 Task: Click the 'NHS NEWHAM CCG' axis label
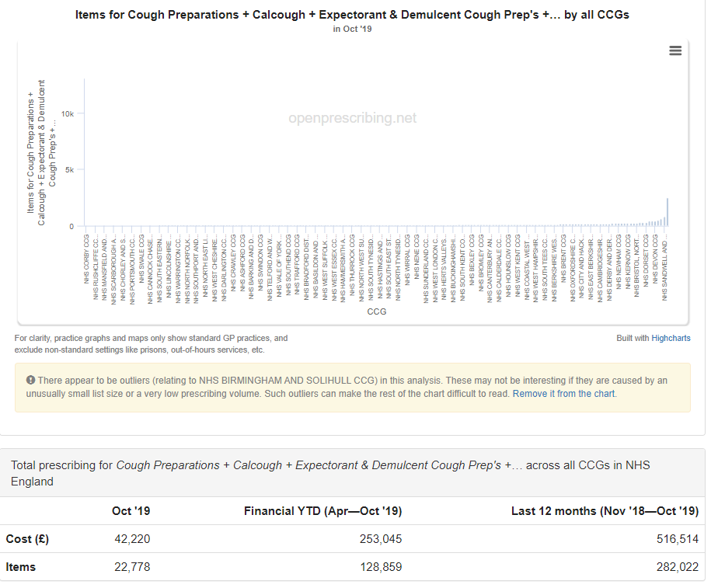coord(619,262)
